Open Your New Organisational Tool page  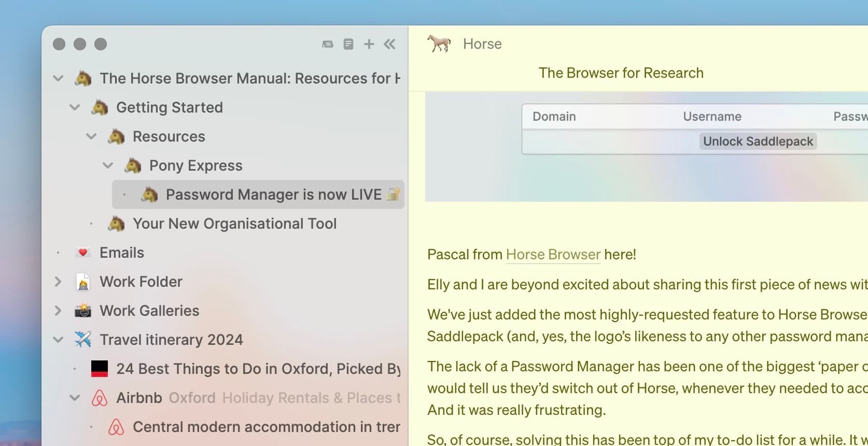point(234,224)
